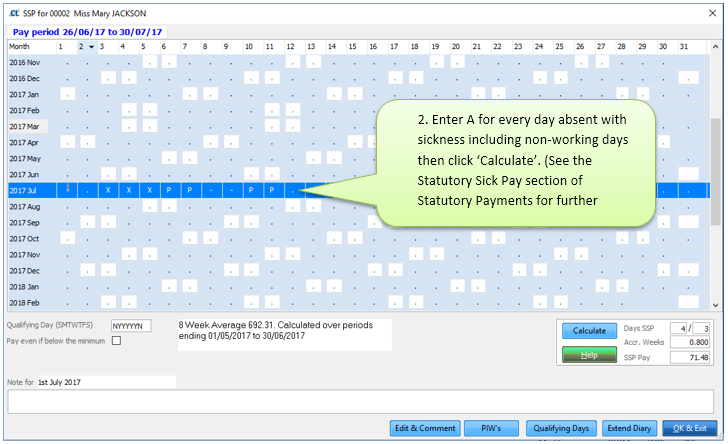Click the Month column header
This screenshot has width=728, height=444.
pyautogui.click(x=32, y=47)
